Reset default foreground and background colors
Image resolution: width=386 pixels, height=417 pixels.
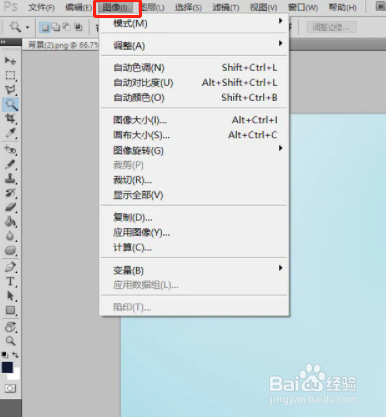point(4,355)
